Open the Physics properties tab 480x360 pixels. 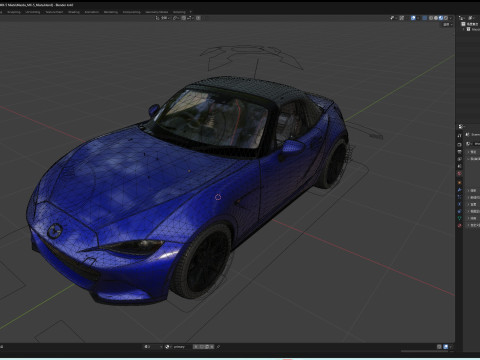pos(459,204)
